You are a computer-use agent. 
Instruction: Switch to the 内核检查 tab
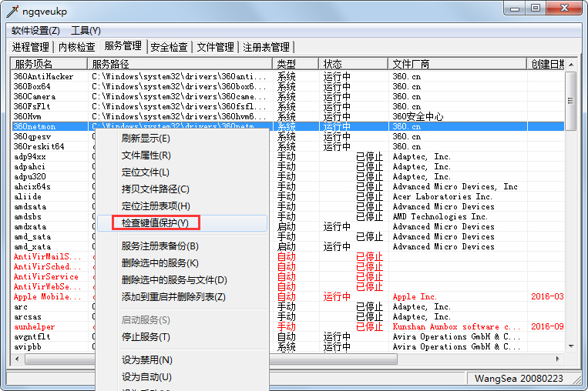(76, 47)
